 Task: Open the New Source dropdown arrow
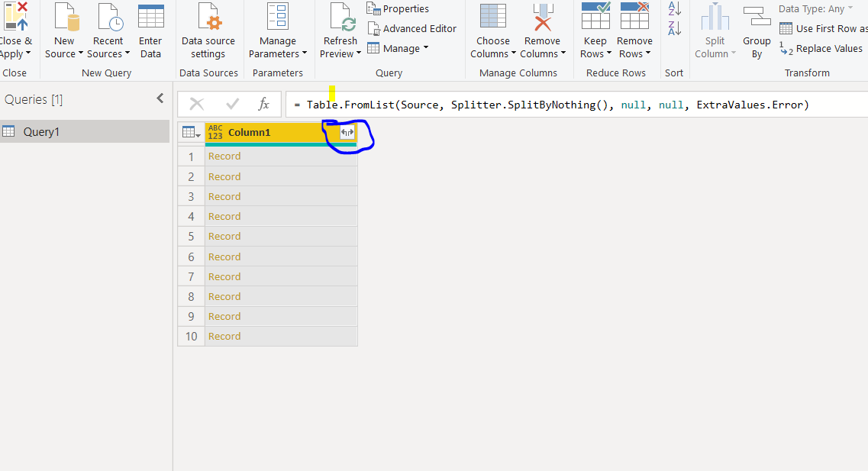(x=81, y=53)
